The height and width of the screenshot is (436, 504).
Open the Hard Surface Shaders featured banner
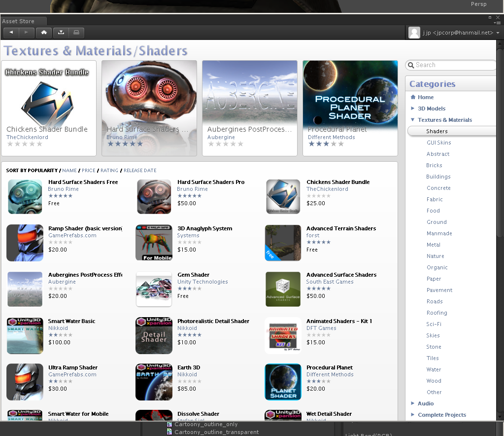[x=149, y=108]
